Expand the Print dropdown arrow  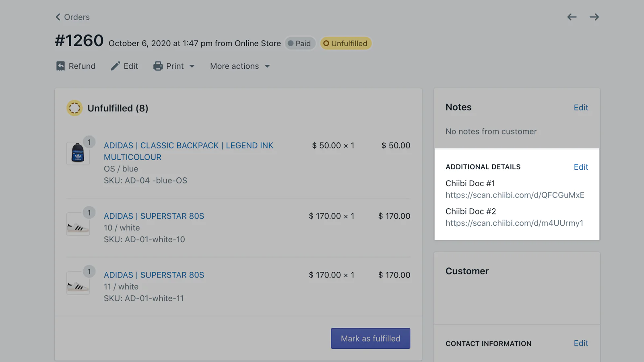[x=192, y=66]
